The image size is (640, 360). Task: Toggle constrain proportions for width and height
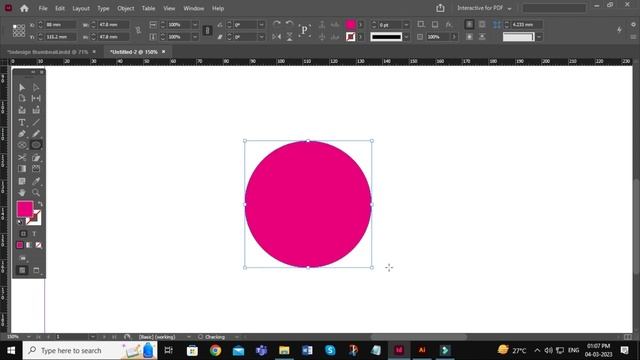tap(138, 31)
